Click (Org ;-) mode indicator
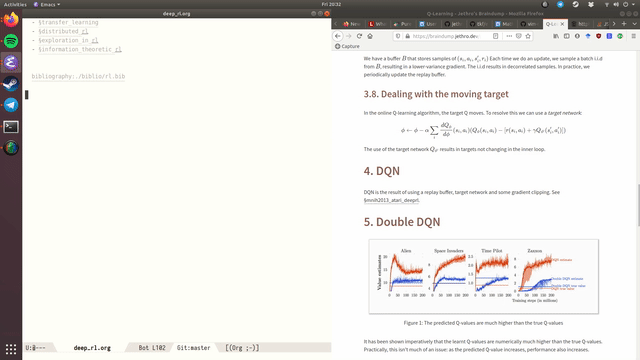This screenshot has height=360, width=640. (242, 348)
